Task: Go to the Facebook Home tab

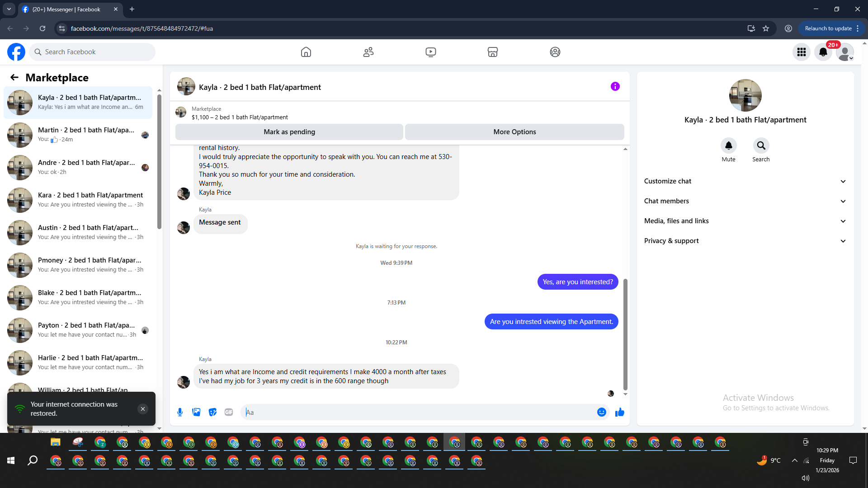Action: point(306,52)
